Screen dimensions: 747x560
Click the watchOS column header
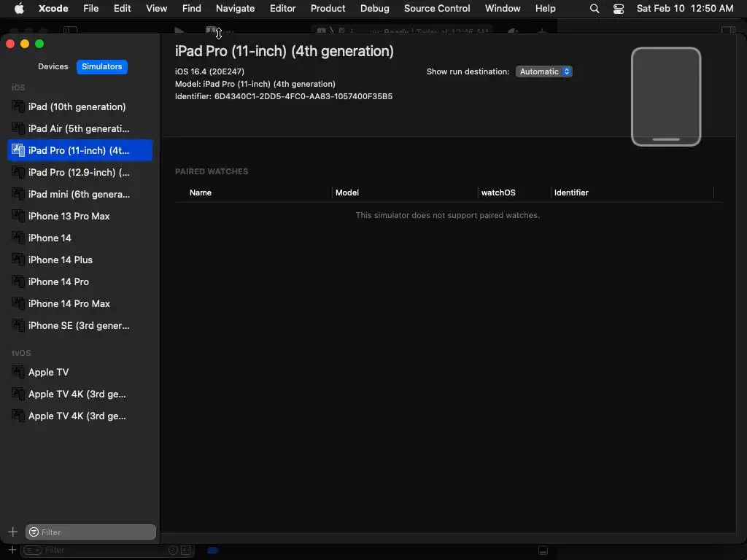click(498, 192)
